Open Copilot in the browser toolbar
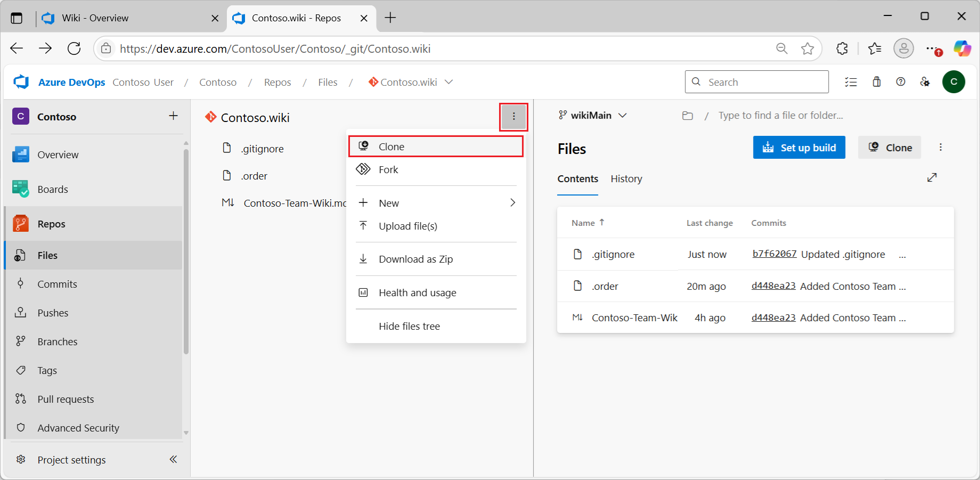Image resolution: width=980 pixels, height=480 pixels. 962,48
